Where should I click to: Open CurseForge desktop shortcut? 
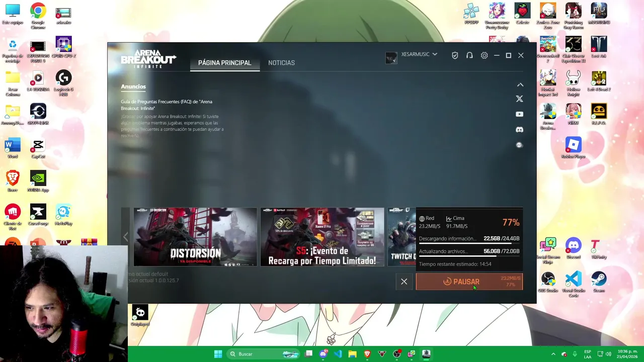[x=38, y=216]
